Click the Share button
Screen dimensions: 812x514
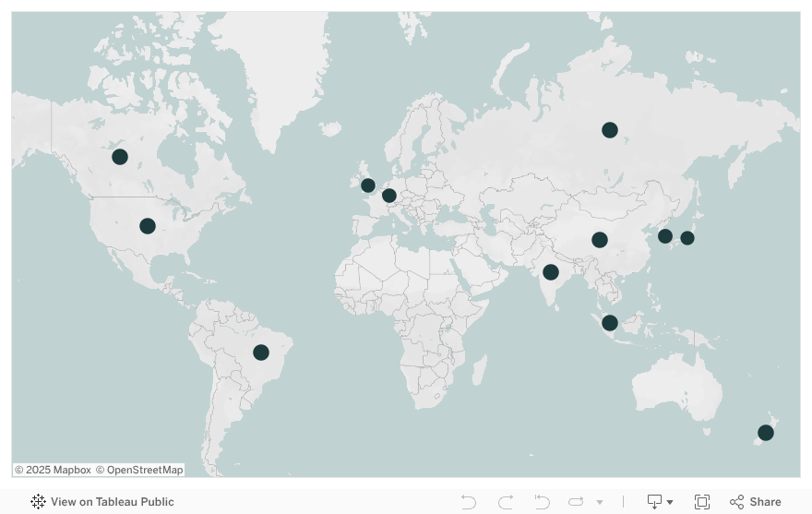755,502
